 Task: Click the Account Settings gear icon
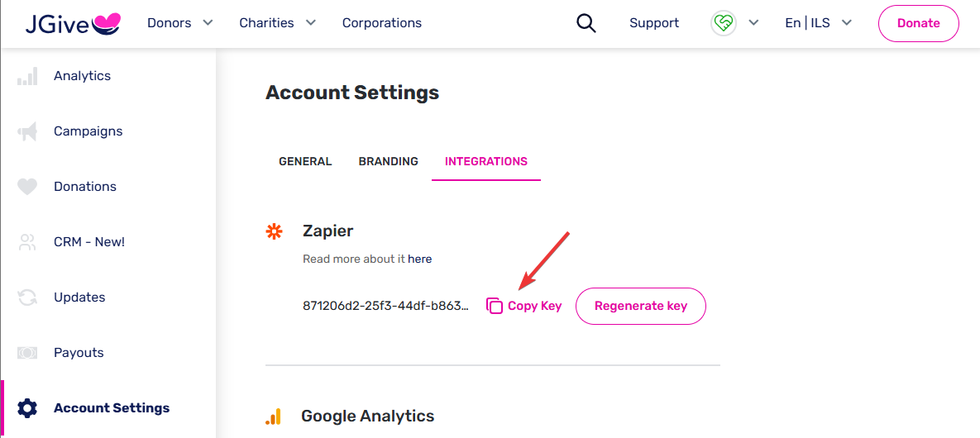click(27, 408)
